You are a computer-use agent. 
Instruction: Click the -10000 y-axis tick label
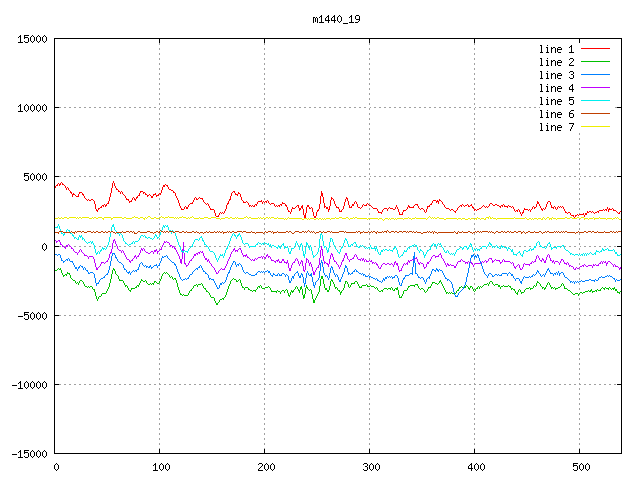[x=28, y=385]
